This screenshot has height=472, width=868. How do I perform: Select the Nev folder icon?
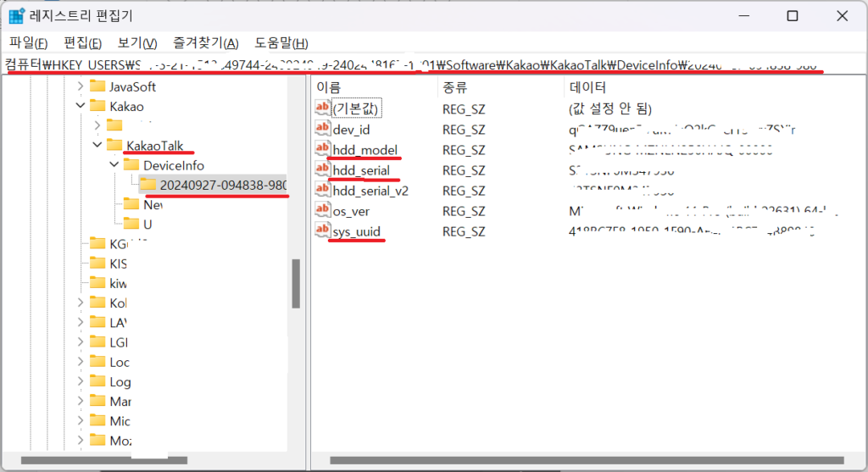pos(131,204)
